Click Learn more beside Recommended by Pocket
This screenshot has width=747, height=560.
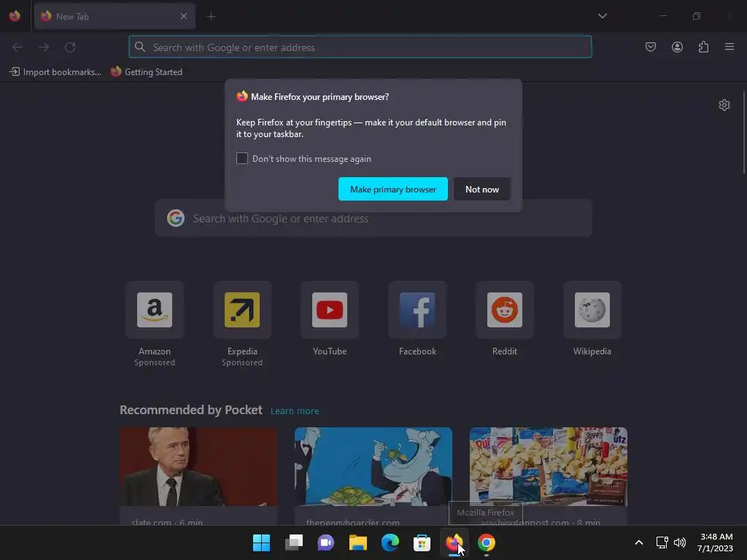[295, 411]
